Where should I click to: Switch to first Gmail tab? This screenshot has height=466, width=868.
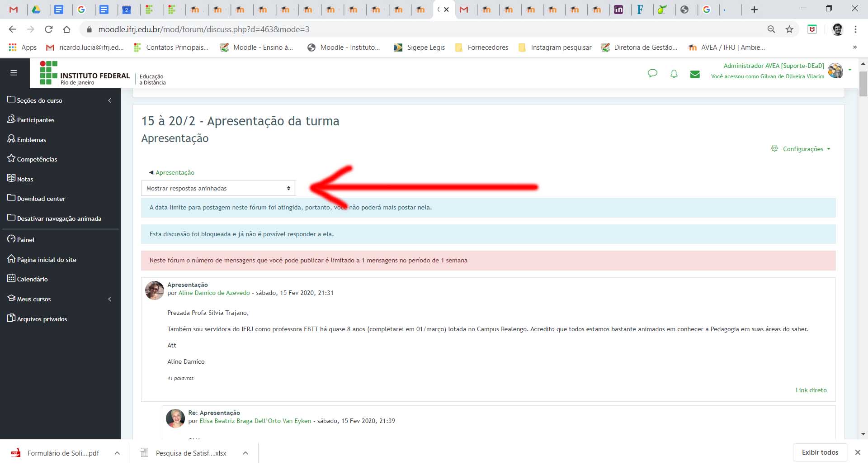(x=14, y=10)
